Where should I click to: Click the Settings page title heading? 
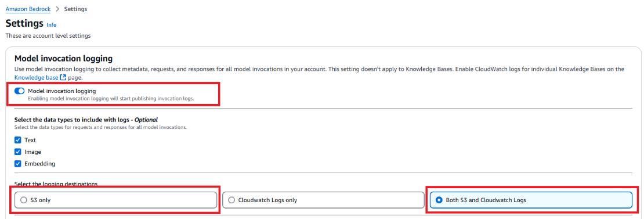click(x=24, y=23)
